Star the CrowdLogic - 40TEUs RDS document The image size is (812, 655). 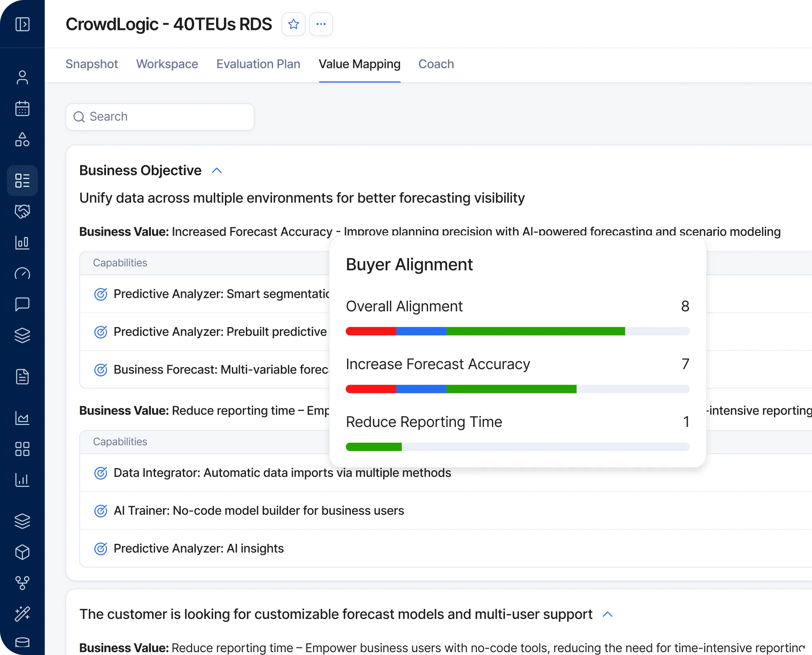[x=293, y=24]
